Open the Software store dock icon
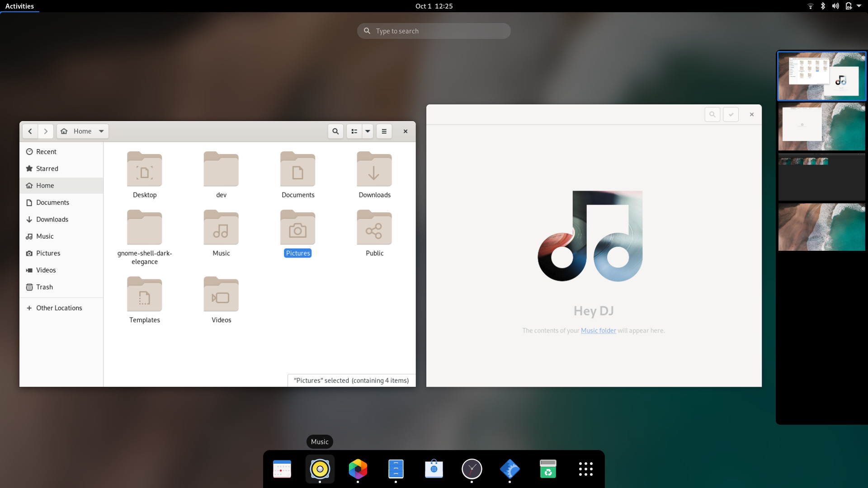This screenshot has height=488, width=868. (x=434, y=469)
